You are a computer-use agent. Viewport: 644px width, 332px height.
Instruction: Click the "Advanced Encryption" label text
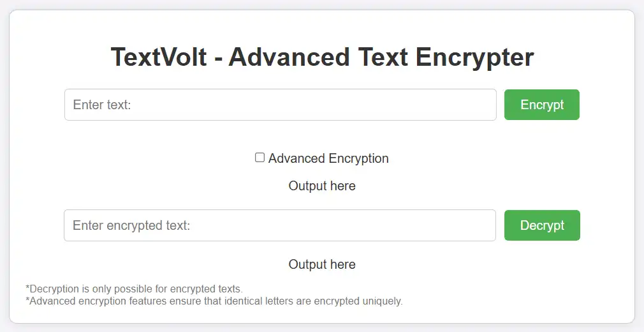pos(328,158)
